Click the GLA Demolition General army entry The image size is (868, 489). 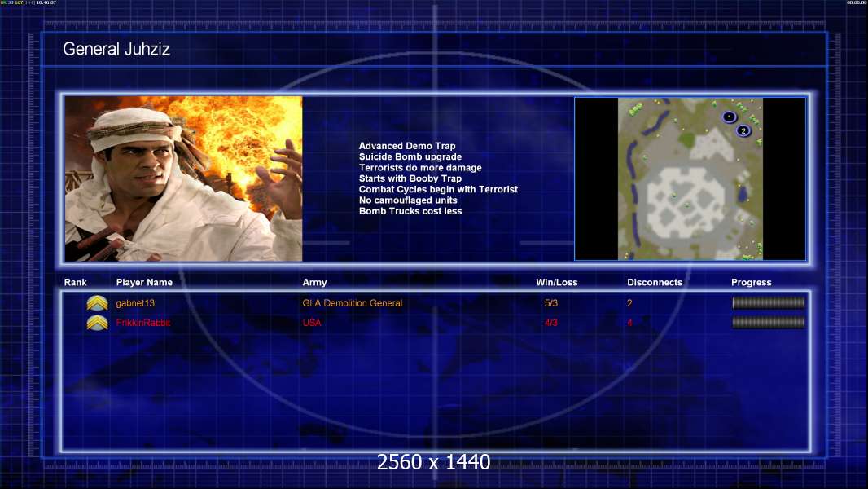tap(352, 303)
